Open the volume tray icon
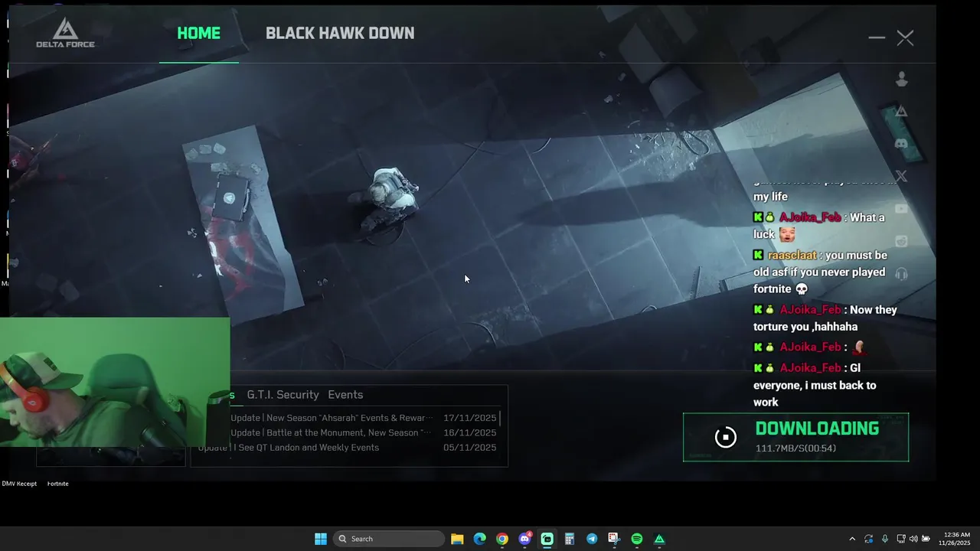The height and width of the screenshot is (551, 980). pos(913,539)
